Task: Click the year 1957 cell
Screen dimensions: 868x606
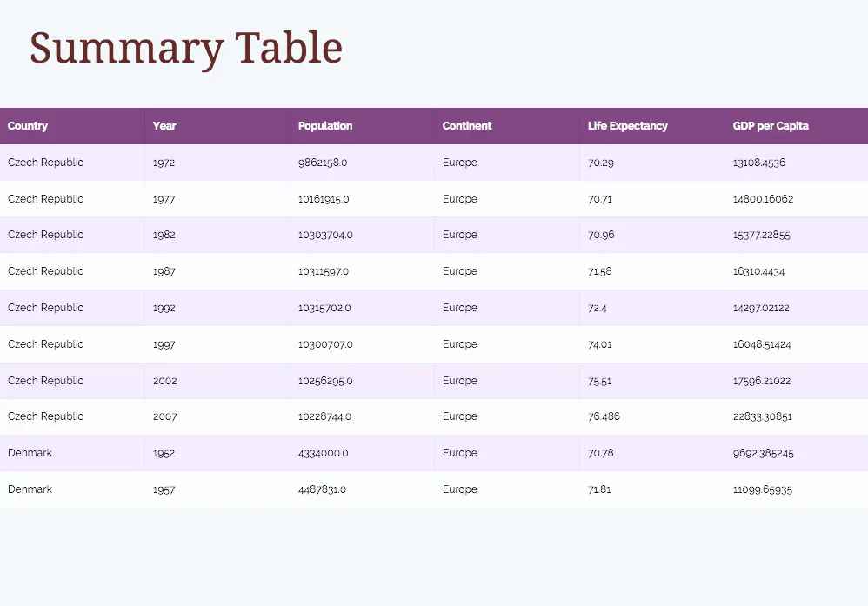Action: tap(164, 489)
